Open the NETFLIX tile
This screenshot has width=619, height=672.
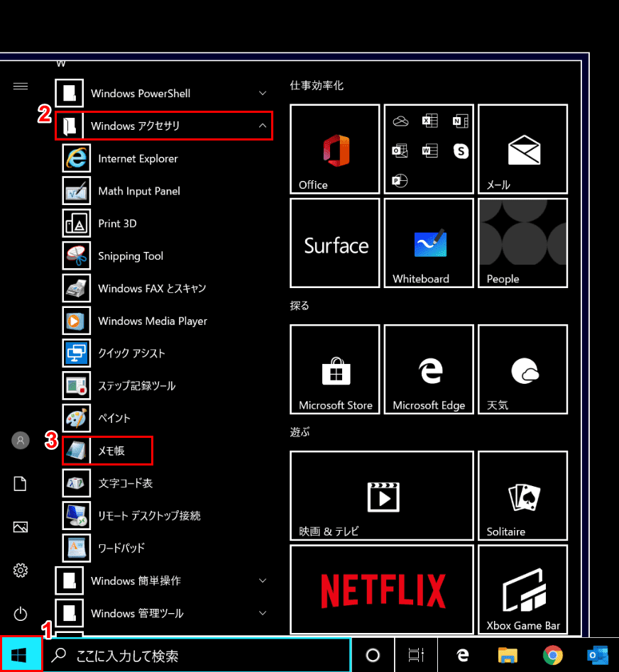point(381,589)
